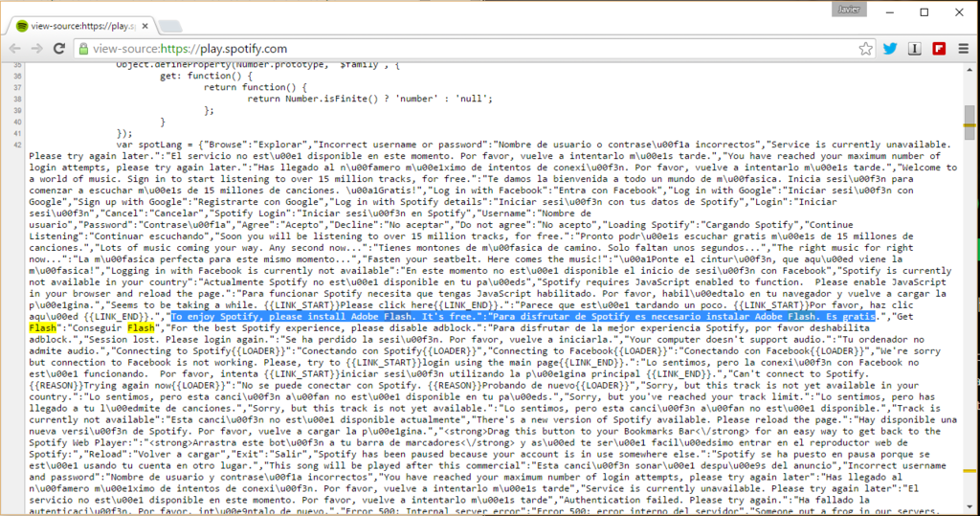Open the Twitter extension icon
The width and height of the screenshot is (980, 516).
[x=890, y=49]
